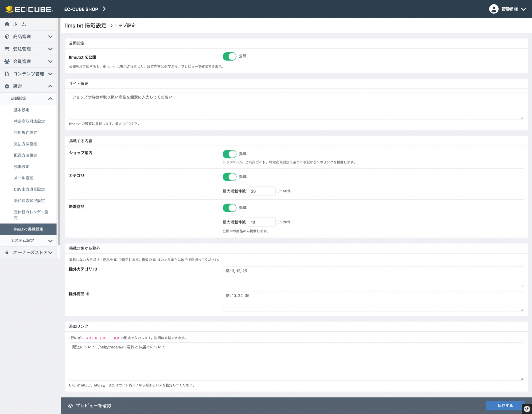
Task: Click the order management cart icon
Action: click(7, 49)
